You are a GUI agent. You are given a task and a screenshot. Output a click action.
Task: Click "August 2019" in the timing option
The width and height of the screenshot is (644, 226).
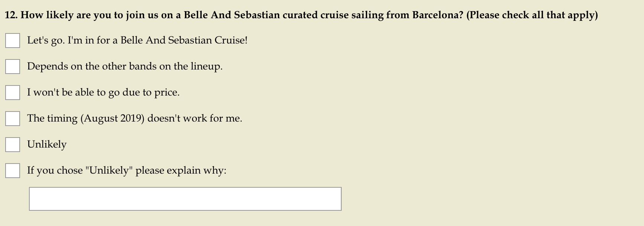pyautogui.click(x=114, y=119)
